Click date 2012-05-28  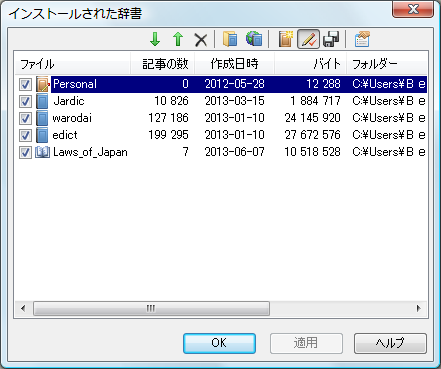pyautogui.click(x=235, y=84)
